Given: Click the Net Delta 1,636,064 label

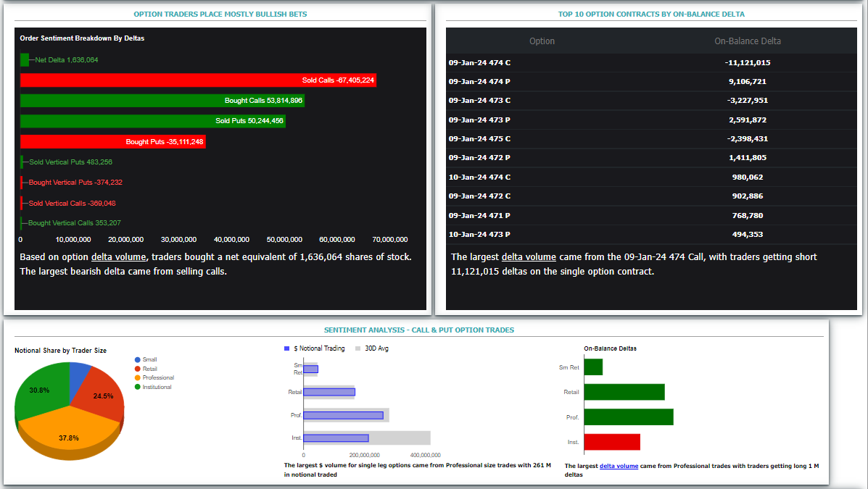Looking at the screenshot, I should [x=67, y=59].
